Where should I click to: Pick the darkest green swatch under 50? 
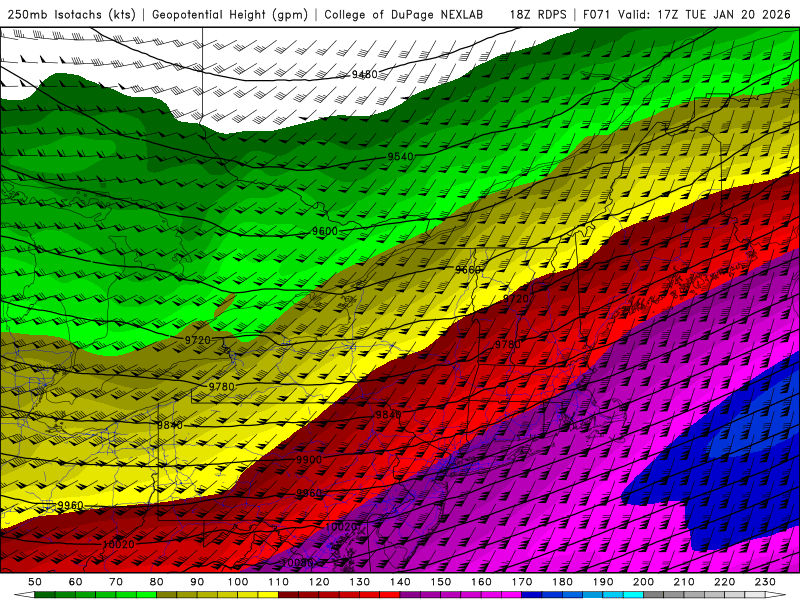45,595
